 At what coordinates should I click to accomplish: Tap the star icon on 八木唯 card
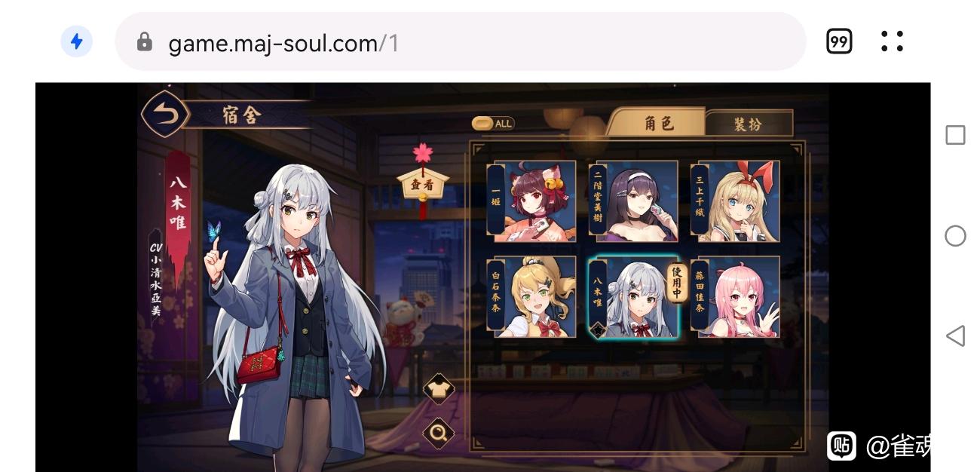[x=598, y=330]
